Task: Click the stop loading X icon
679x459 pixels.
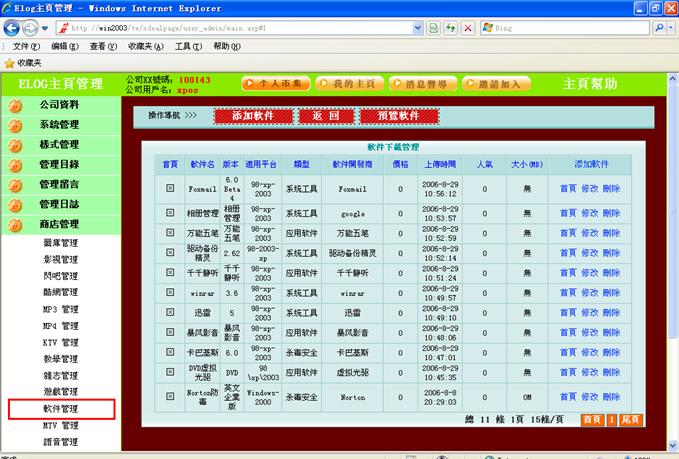Action: (467, 28)
